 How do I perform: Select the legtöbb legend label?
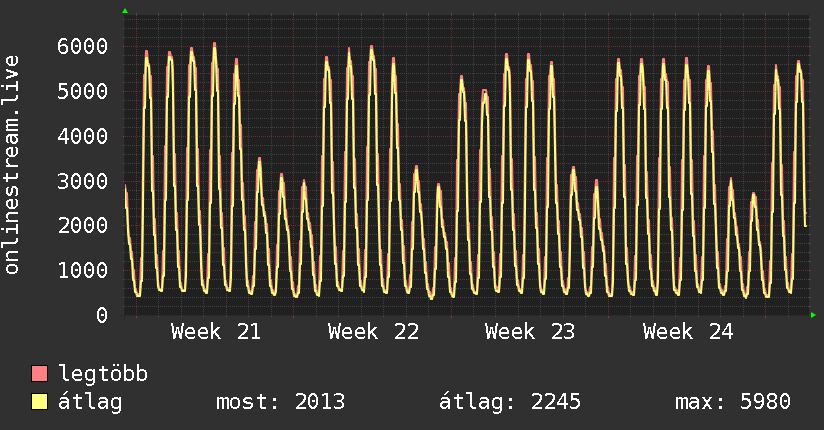[x=103, y=374]
